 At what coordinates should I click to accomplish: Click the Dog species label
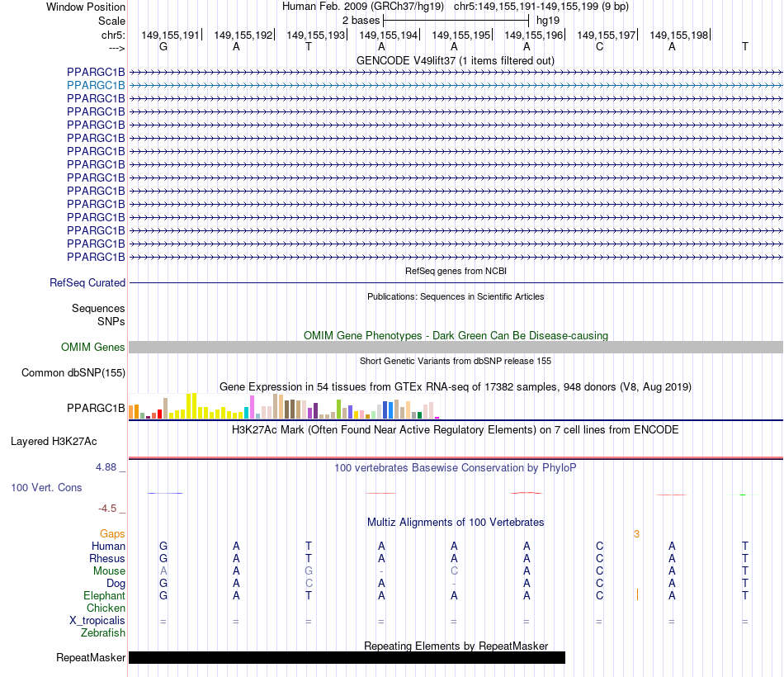pos(116,584)
